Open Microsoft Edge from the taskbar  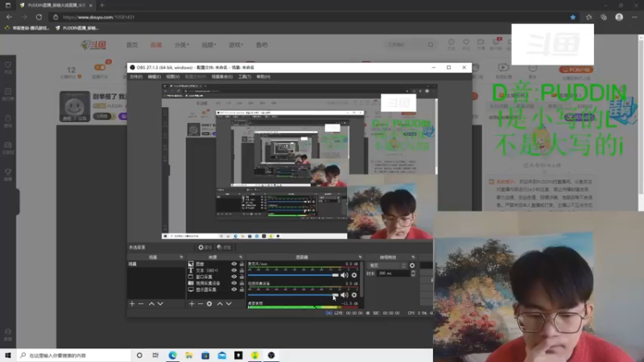click(x=172, y=356)
